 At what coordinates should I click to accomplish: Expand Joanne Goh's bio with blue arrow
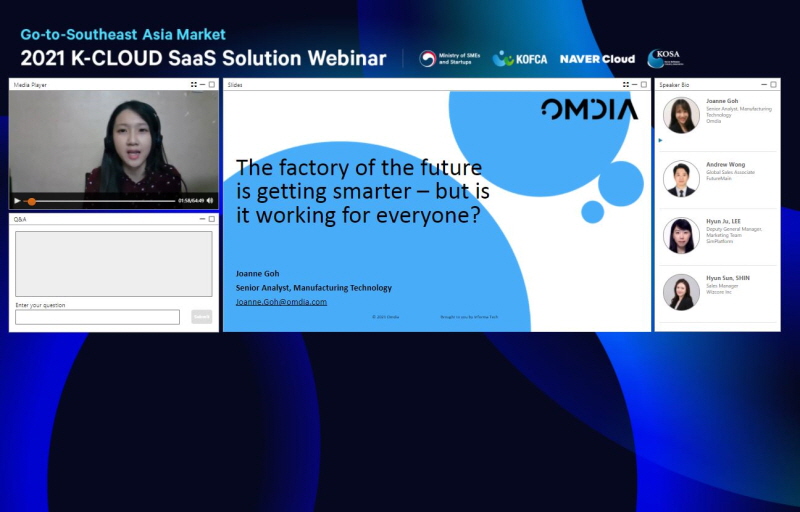click(660, 140)
